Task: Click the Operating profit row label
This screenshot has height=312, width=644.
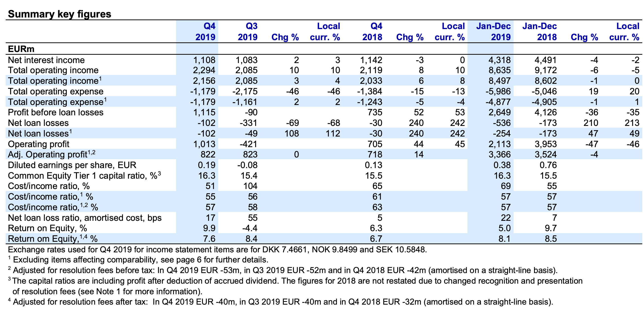Action: point(38,144)
